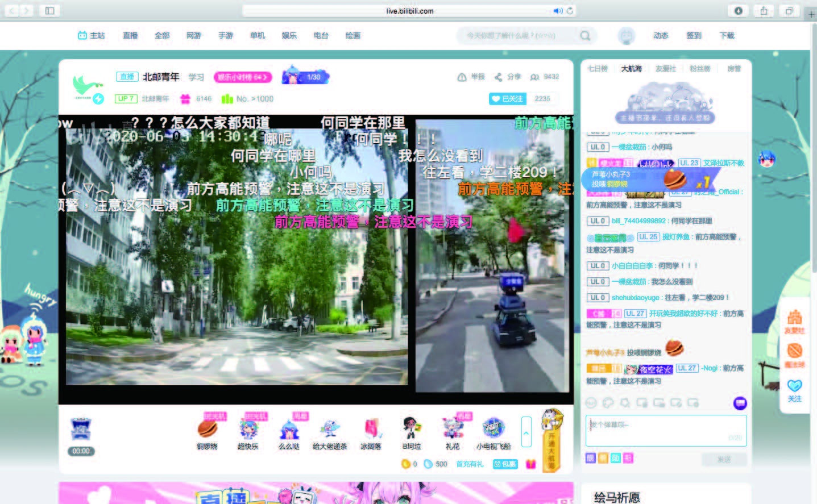Click the 关注 heart icon in sidebar
Screen dimensions: 817x504
[794, 391]
